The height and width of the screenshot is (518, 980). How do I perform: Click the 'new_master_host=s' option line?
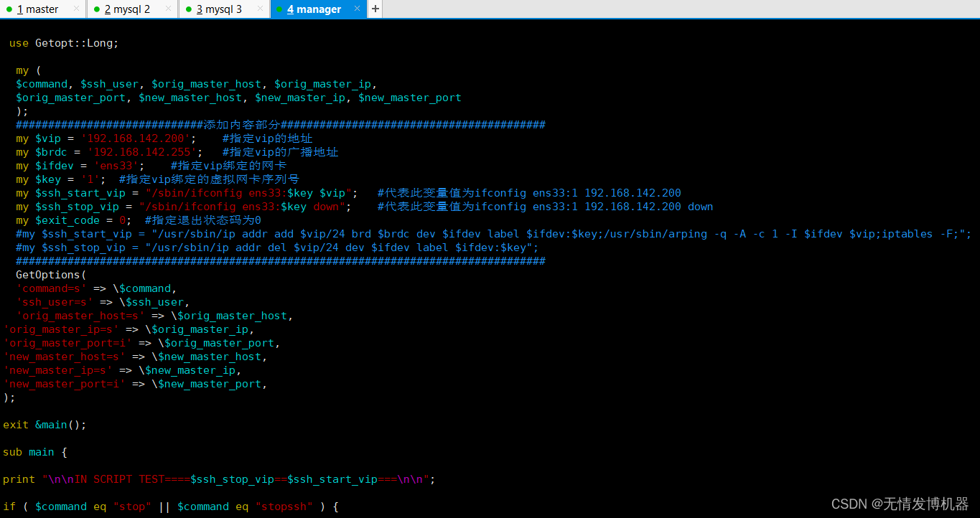[x=135, y=357]
